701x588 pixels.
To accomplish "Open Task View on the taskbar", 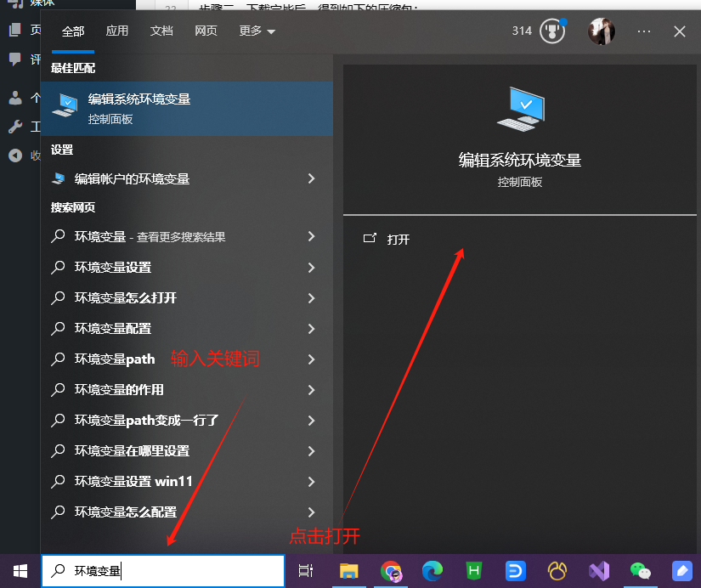I will (x=306, y=571).
